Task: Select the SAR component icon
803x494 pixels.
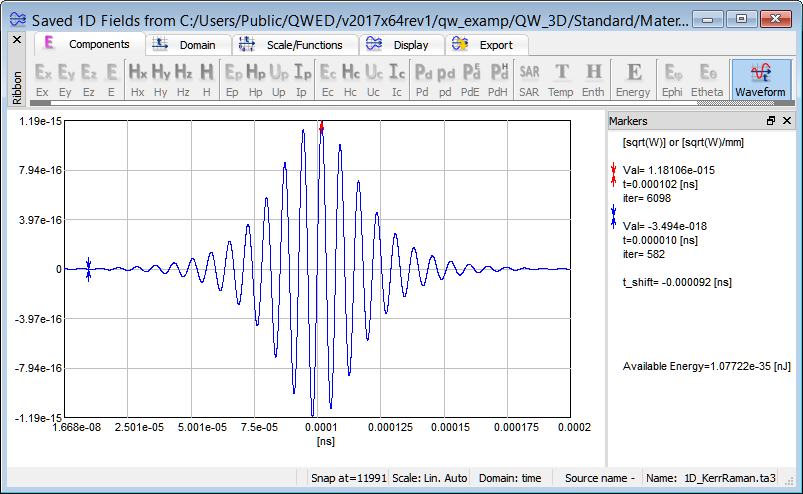Action: tap(529, 79)
